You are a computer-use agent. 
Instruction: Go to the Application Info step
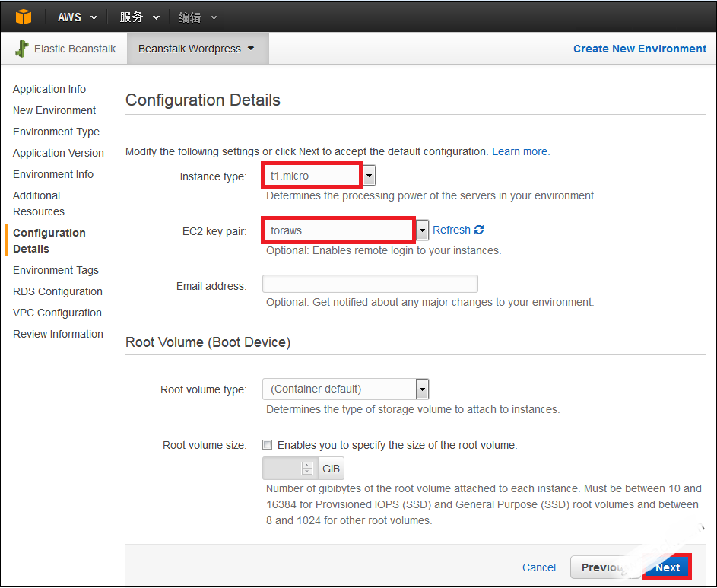point(49,89)
